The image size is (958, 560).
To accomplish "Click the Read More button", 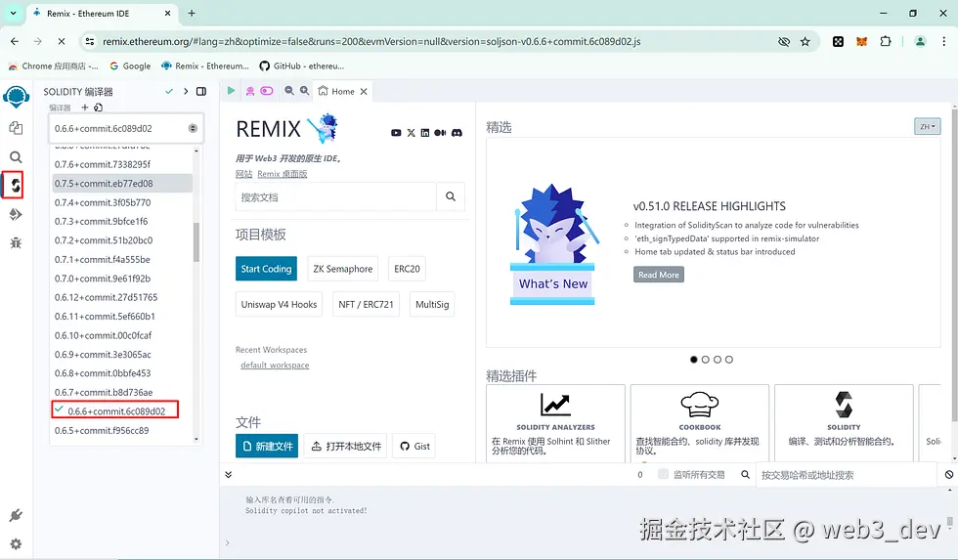I will (659, 275).
